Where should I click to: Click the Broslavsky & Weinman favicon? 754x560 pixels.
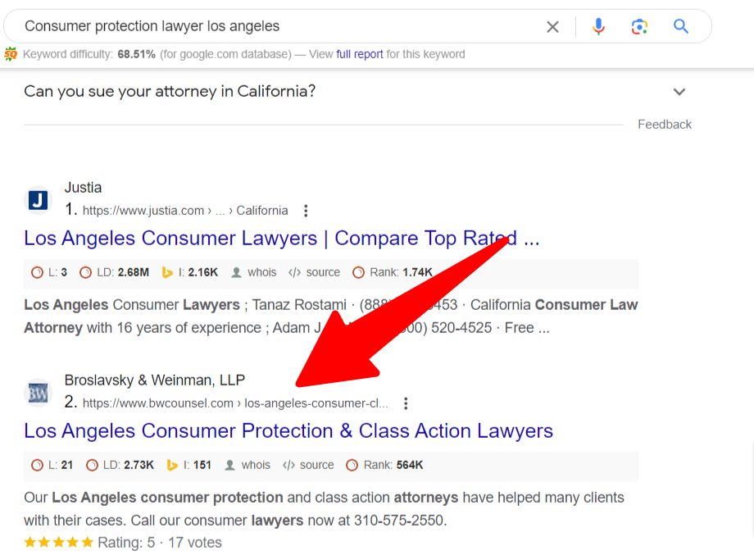39,392
